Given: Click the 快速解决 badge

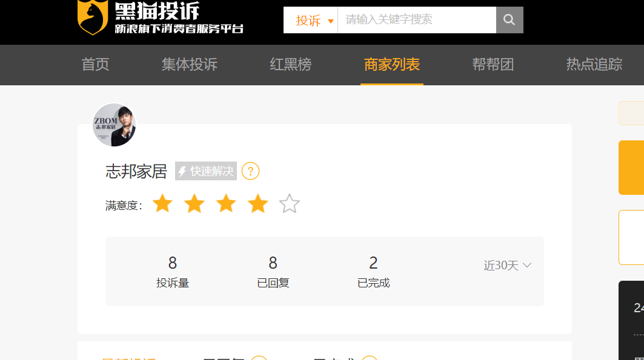Looking at the screenshot, I should coord(206,171).
